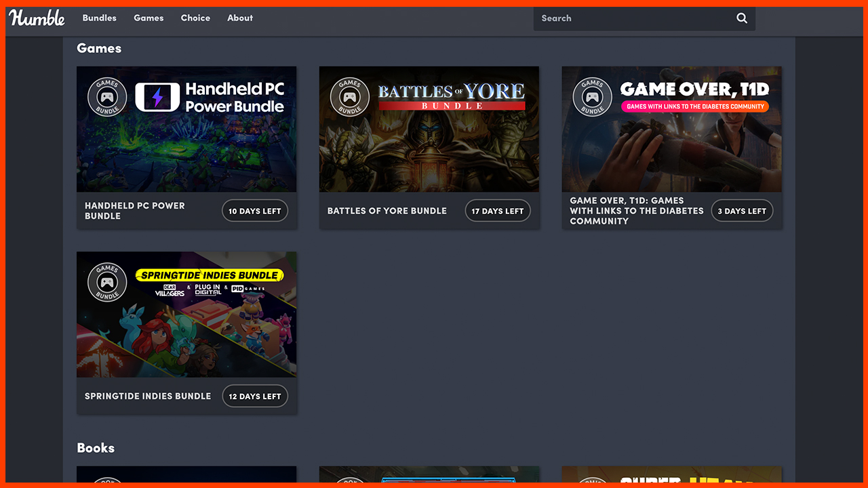Open the About menu
Screen dimensions: 868x488
click(x=240, y=18)
